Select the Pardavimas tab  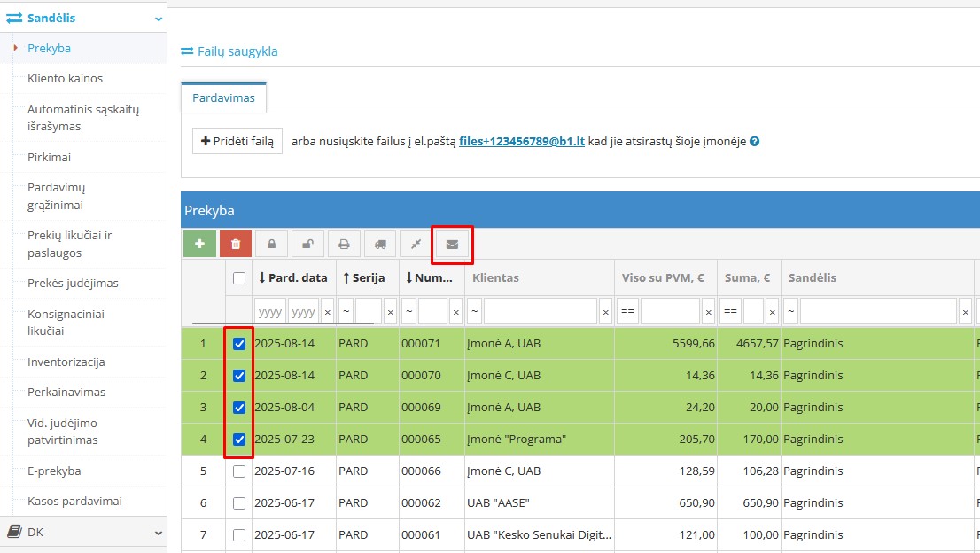pos(223,98)
